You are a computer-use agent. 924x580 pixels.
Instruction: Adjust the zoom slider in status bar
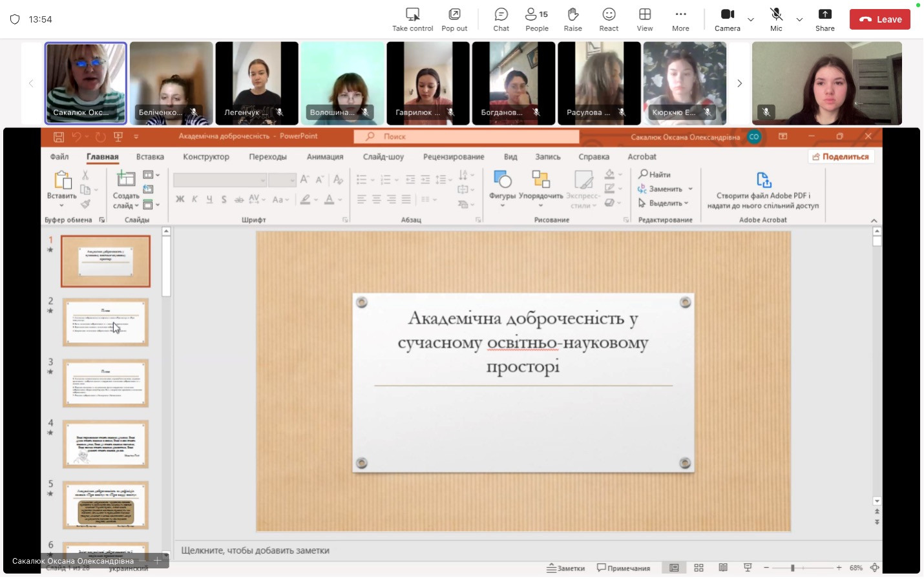pyautogui.click(x=792, y=568)
